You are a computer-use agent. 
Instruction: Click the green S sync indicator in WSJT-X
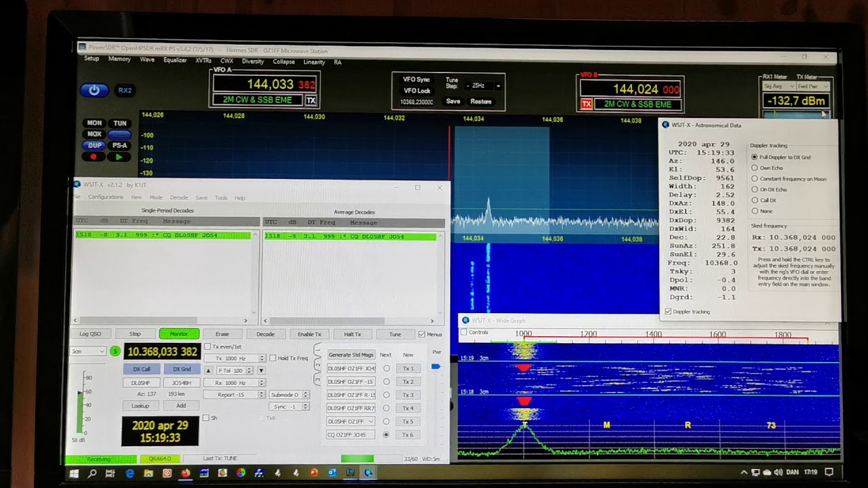point(115,351)
